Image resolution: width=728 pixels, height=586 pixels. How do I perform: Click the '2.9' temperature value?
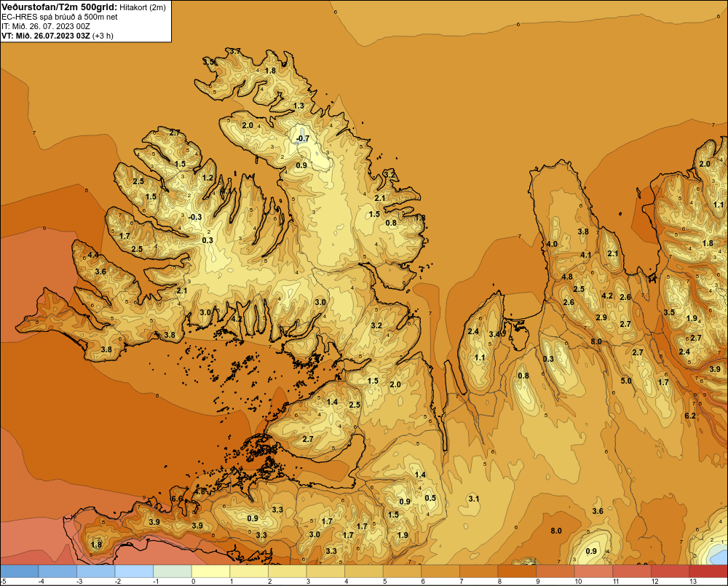pos(601,317)
